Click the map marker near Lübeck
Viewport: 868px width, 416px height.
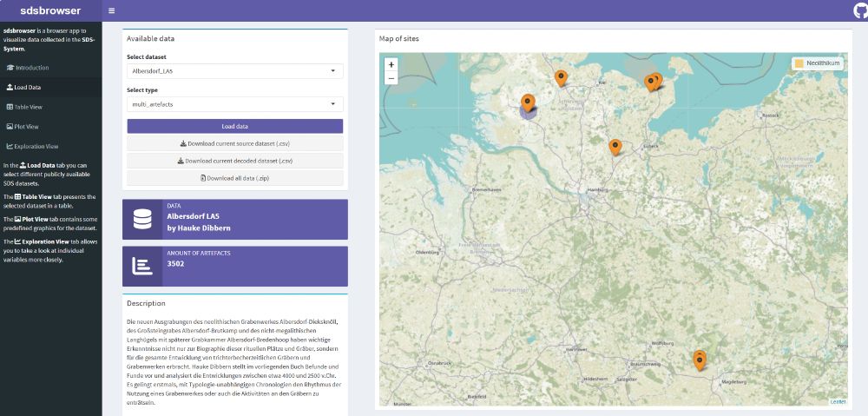(x=615, y=147)
